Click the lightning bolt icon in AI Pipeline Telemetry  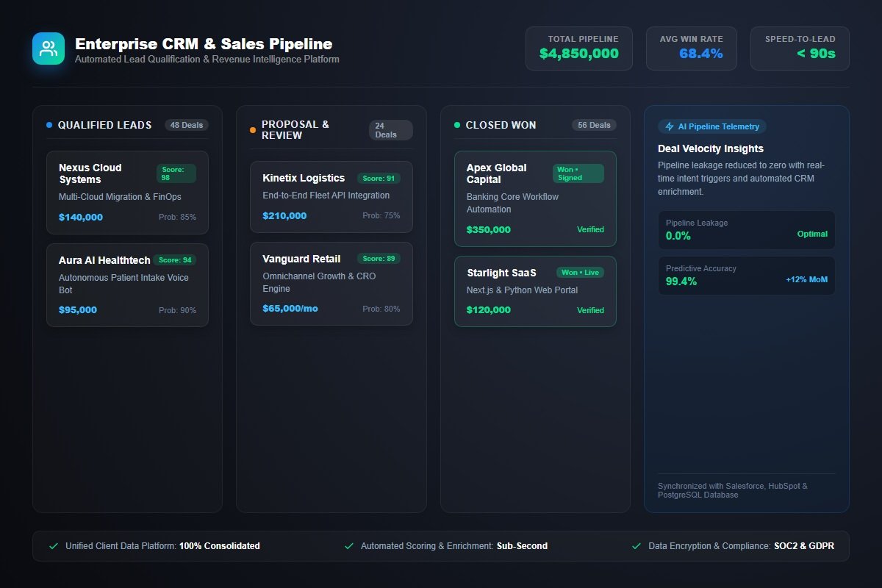670,127
